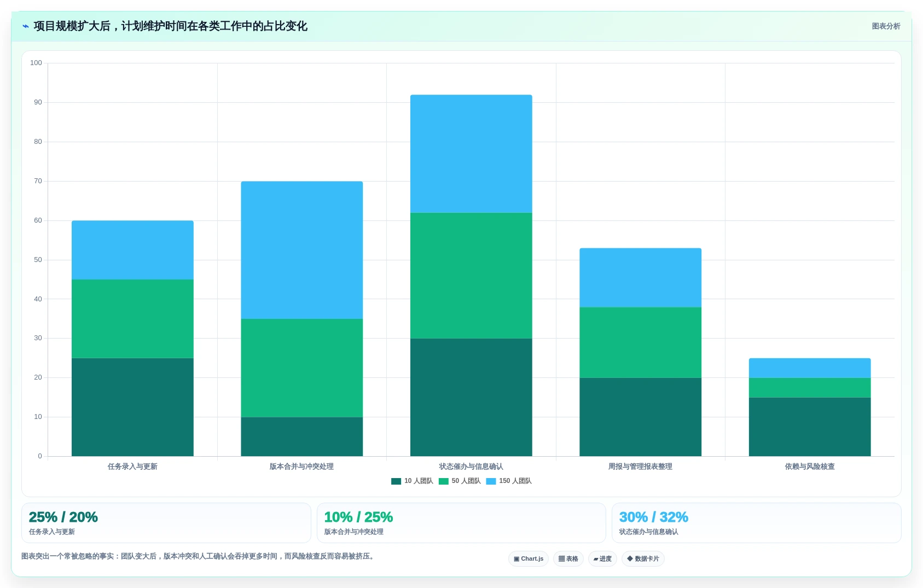Click the 周报与管理报表整理 axis label
Screen dimensions: 923x588
click(x=640, y=467)
